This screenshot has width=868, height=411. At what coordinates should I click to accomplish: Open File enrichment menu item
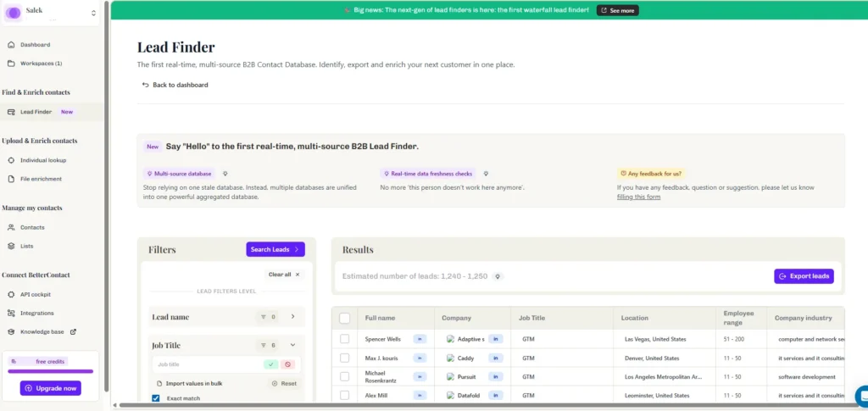click(x=41, y=179)
